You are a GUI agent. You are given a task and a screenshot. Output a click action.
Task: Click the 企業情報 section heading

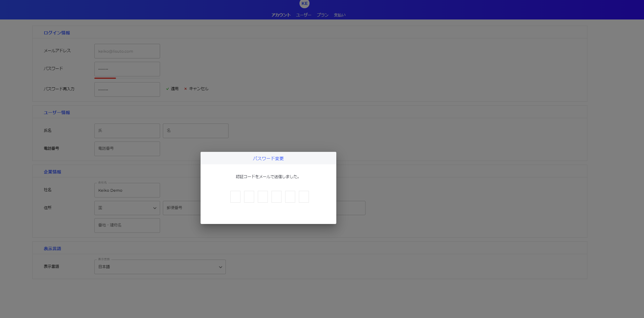[52, 172]
